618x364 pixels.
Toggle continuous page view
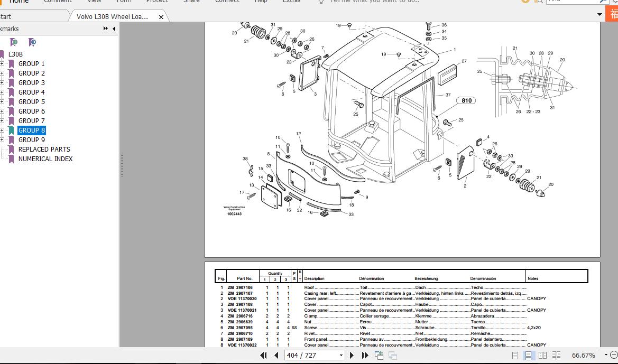coord(528,356)
